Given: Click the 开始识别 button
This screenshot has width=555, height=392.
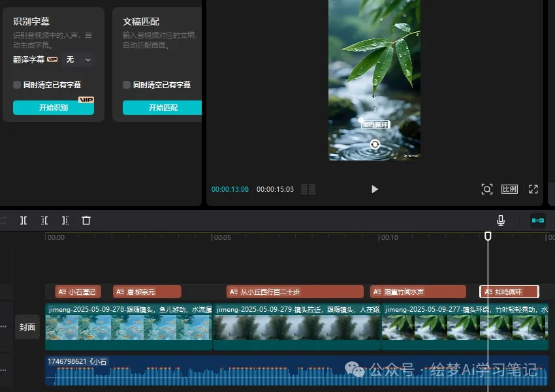Looking at the screenshot, I should [x=52, y=107].
